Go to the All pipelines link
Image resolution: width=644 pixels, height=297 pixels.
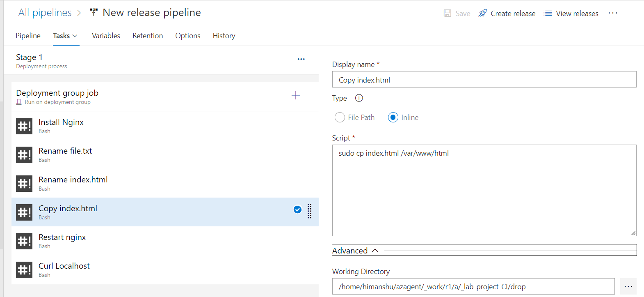45,13
